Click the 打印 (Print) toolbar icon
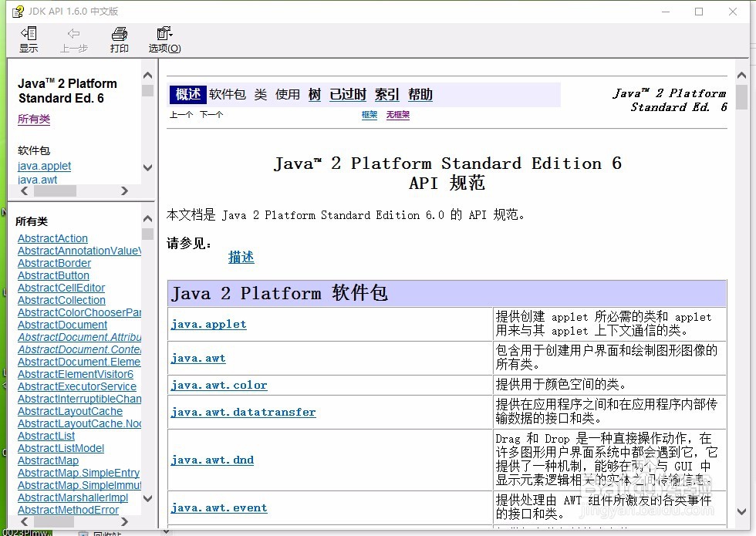The image size is (756, 536). pyautogui.click(x=119, y=39)
